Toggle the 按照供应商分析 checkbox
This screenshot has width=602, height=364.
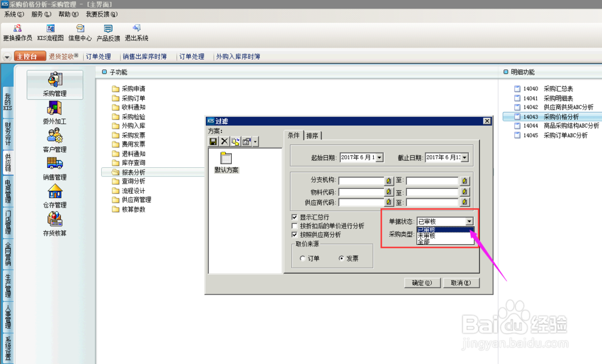tap(294, 235)
